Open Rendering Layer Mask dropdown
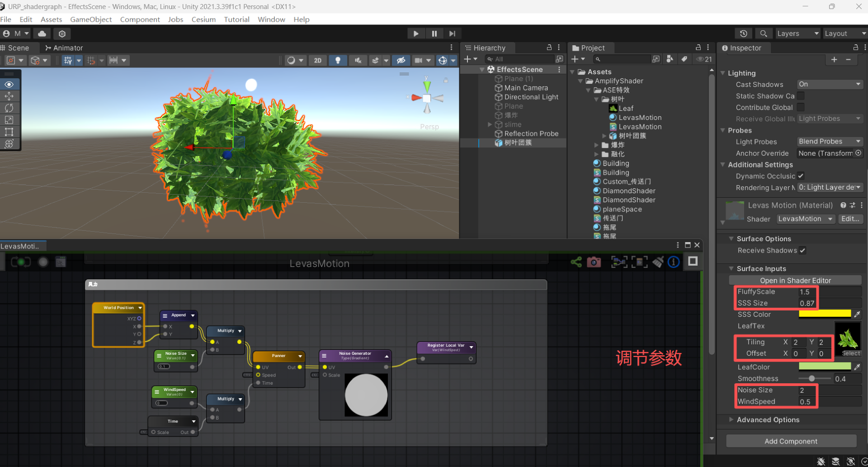Image resolution: width=868 pixels, height=467 pixels. point(830,187)
